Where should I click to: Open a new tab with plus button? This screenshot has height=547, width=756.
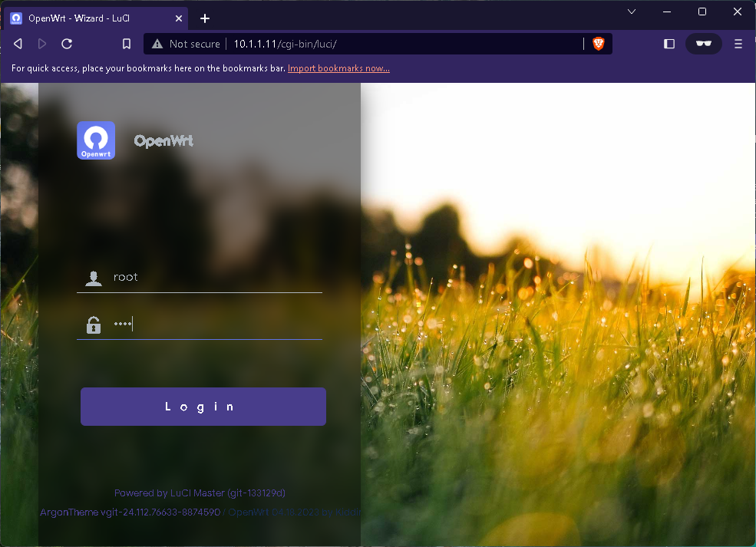click(205, 18)
